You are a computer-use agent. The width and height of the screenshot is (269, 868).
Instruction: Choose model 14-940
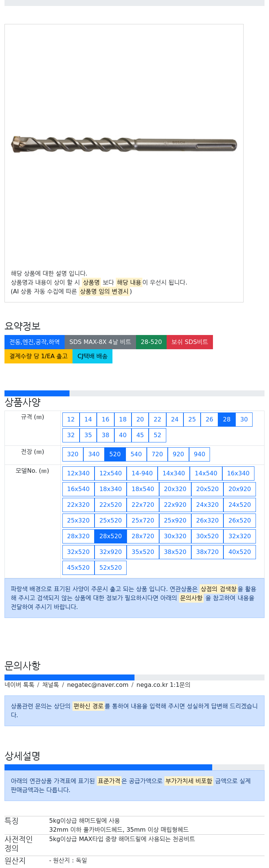(142, 473)
